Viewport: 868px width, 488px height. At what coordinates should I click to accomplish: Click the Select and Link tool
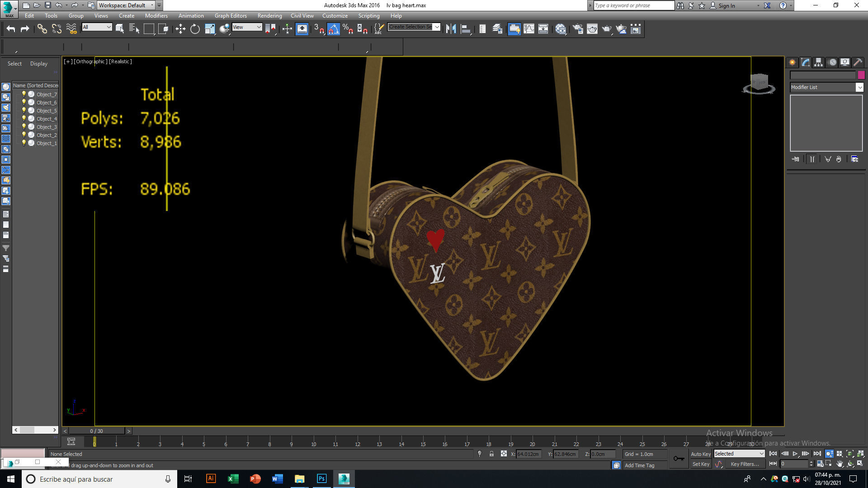pos(42,29)
